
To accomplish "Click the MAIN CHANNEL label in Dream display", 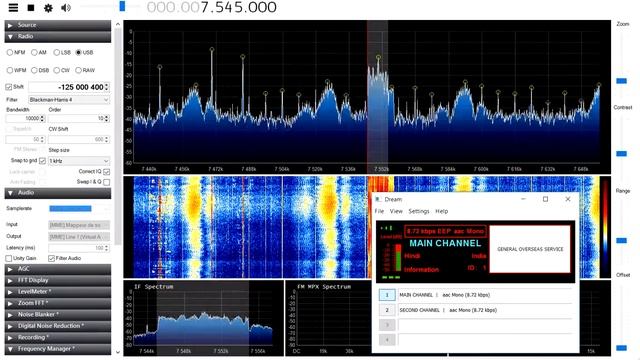I will (445, 243).
